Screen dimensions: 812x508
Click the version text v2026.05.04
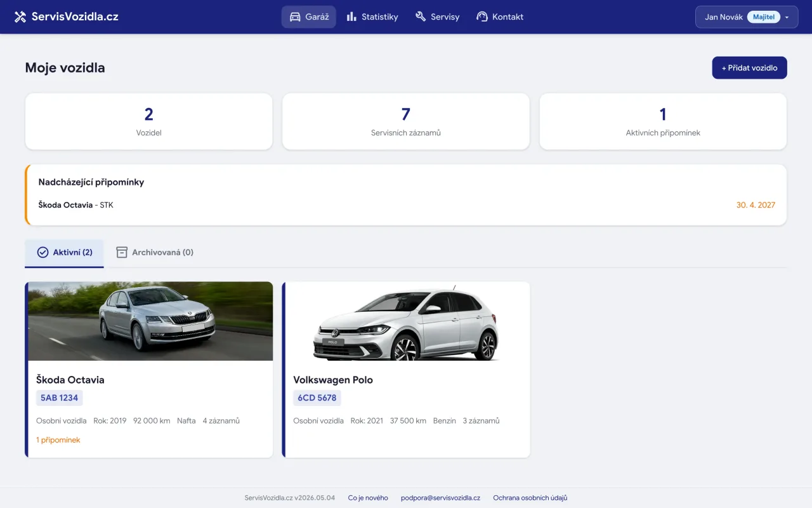pyautogui.click(x=315, y=498)
